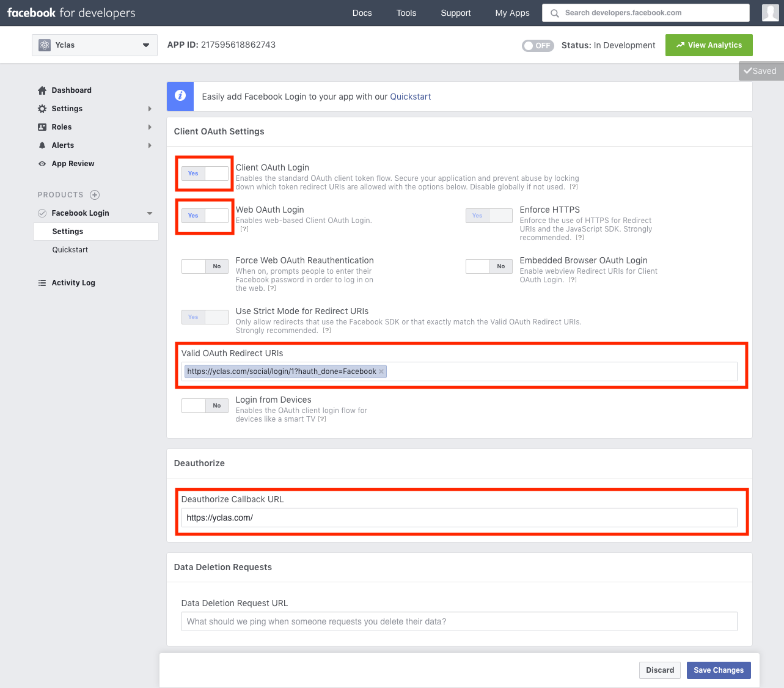This screenshot has height=688, width=784.
Task: Follow the Quickstart link in banner
Action: pos(411,97)
